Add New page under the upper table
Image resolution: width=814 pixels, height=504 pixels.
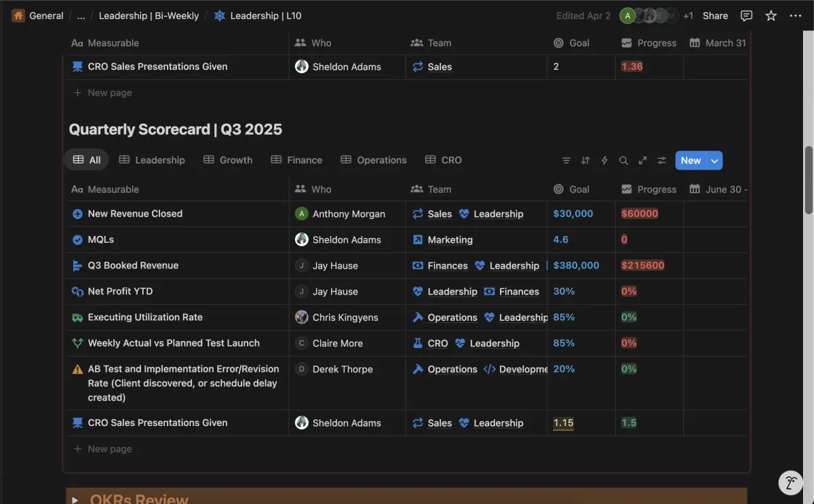click(x=102, y=93)
